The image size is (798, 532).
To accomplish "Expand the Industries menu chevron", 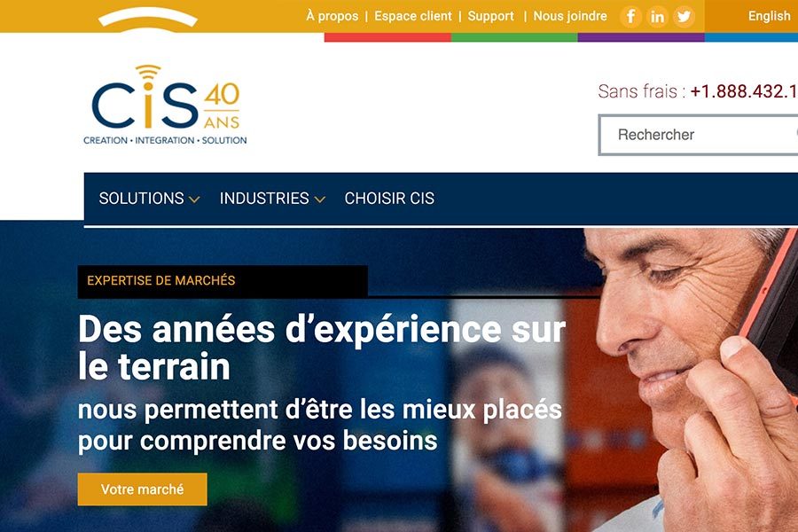I will point(319,199).
